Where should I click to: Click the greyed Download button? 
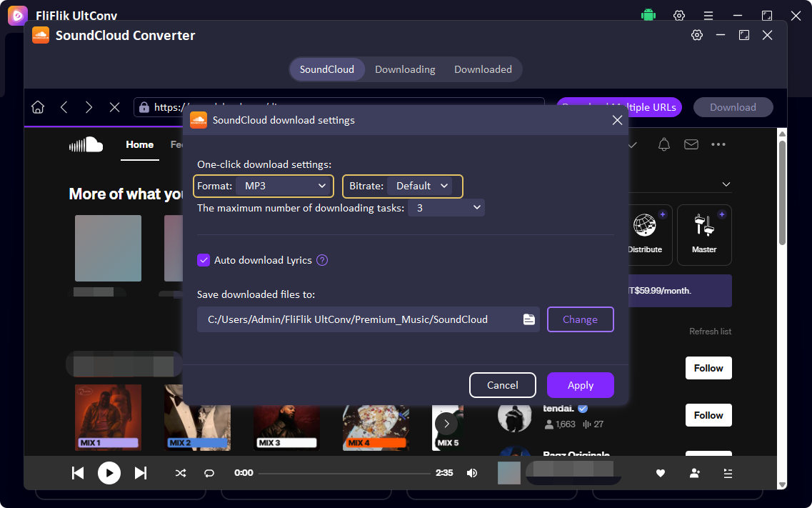733,107
